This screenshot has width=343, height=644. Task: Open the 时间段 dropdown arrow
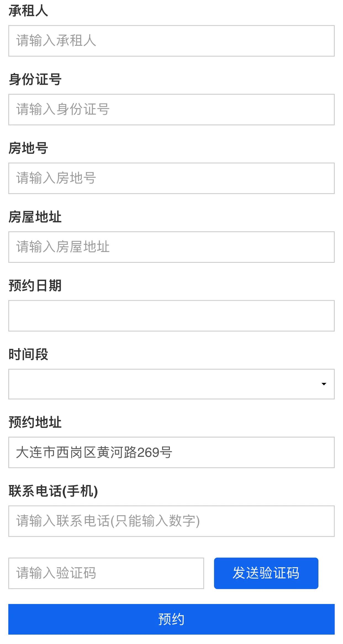[324, 383]
